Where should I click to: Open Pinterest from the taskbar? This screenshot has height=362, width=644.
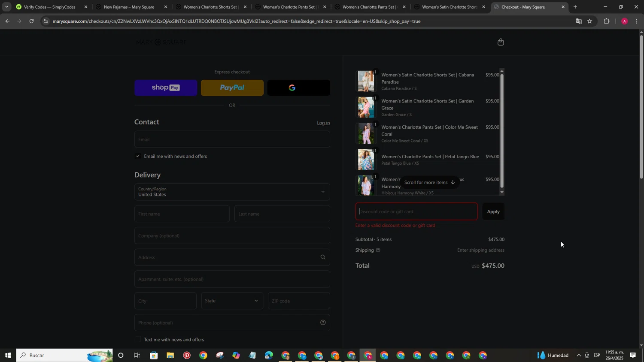(x=187, y=355)
